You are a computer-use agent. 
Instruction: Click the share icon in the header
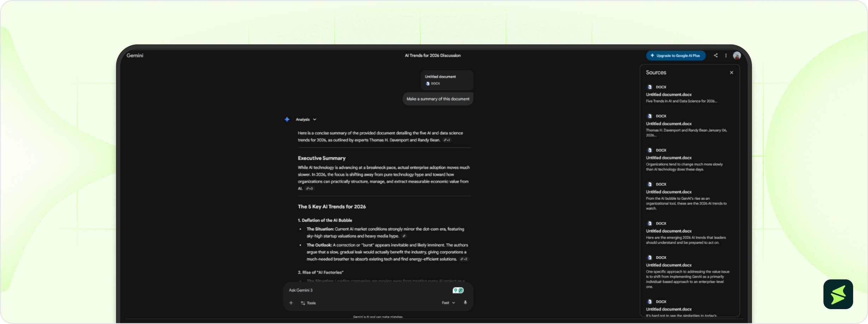[x=716, y=56]
